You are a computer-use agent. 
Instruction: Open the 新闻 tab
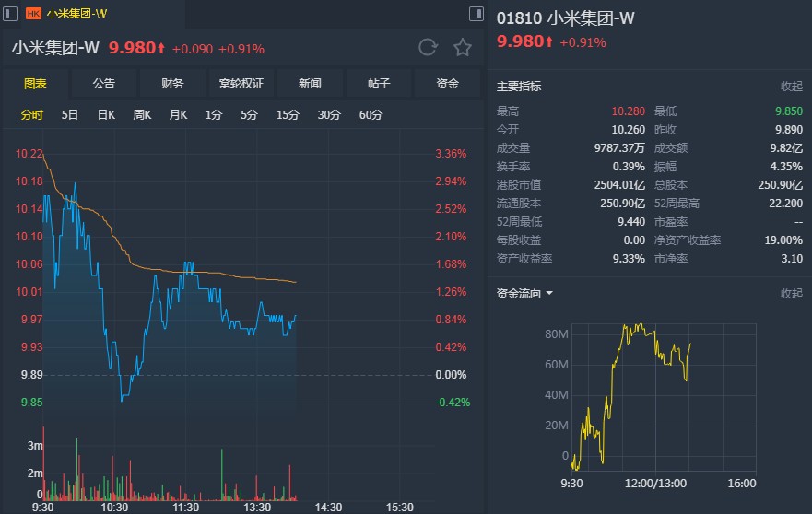[310, 84]
